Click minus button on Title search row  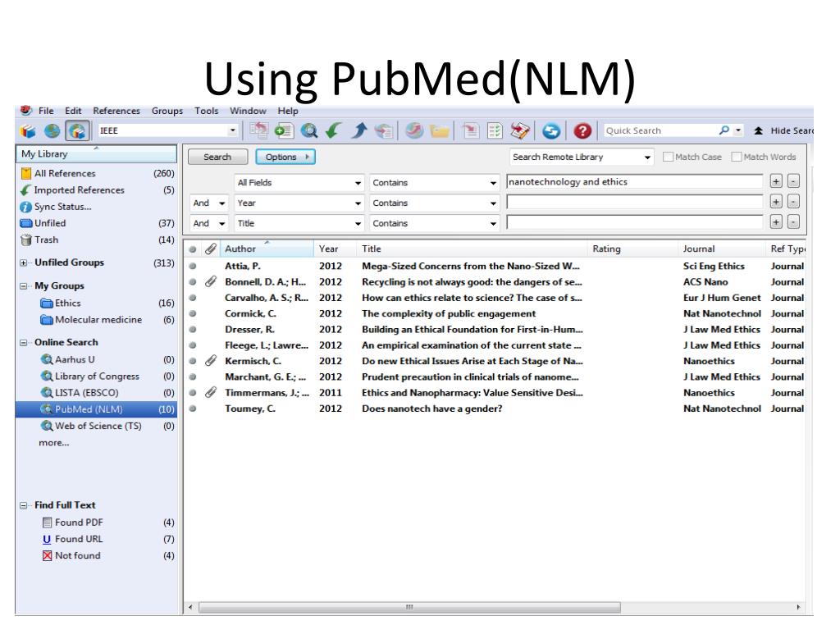point(793,221)
